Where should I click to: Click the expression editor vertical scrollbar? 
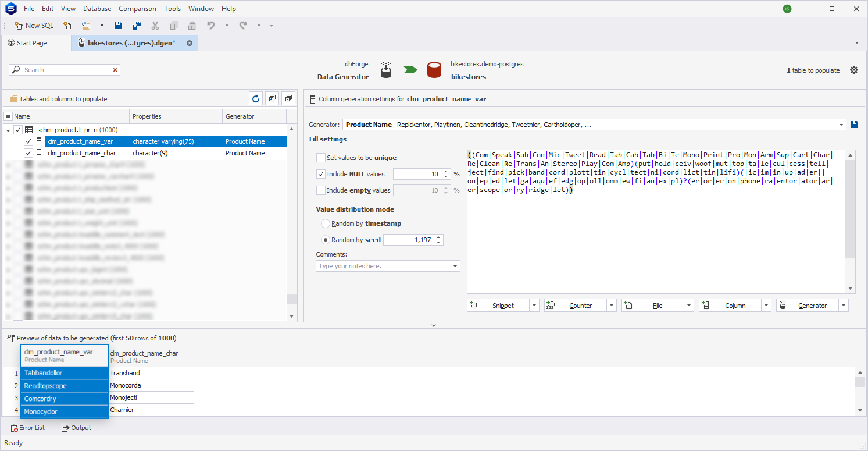coord(851,221)
